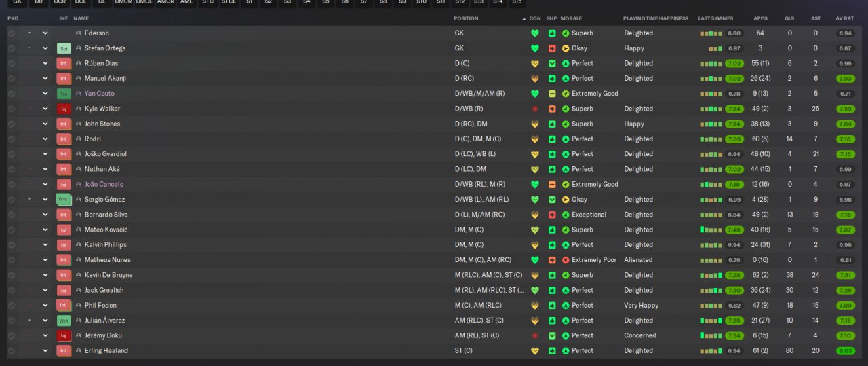Sort by the MORALE column header
The image size is (868, 366).
point(571,18)
